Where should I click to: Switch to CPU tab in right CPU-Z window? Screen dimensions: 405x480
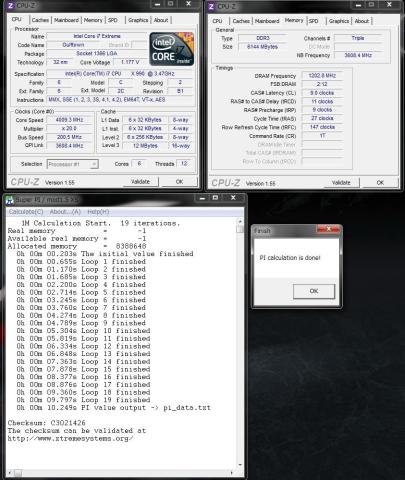(x=217, y=21)
